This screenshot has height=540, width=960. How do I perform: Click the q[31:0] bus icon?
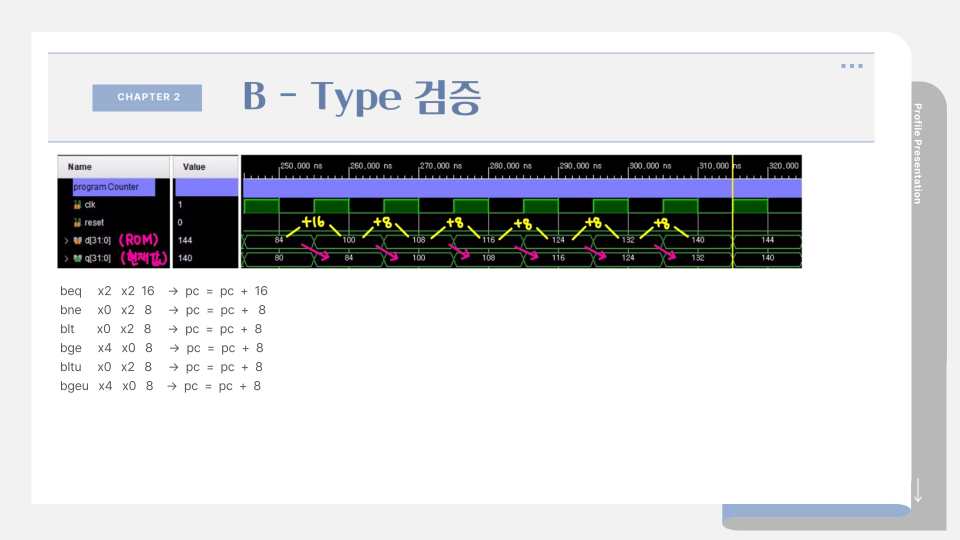tap(77, 258)
